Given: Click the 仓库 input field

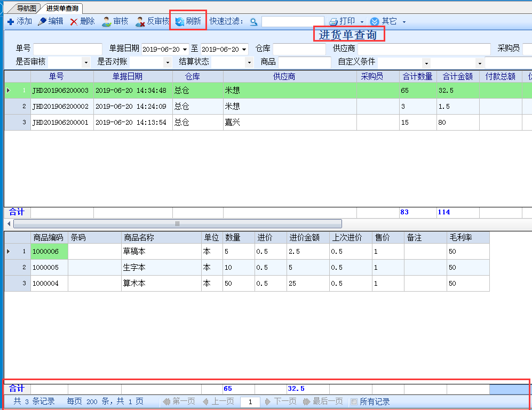Looking at the screenshot, I should [x=299, y=49].
